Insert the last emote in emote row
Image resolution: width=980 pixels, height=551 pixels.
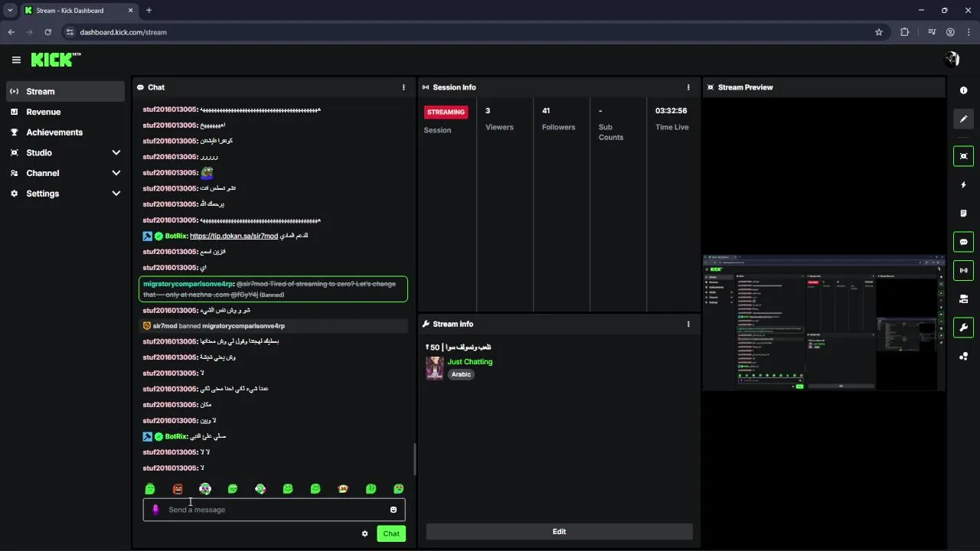click(x=398, y=488)
